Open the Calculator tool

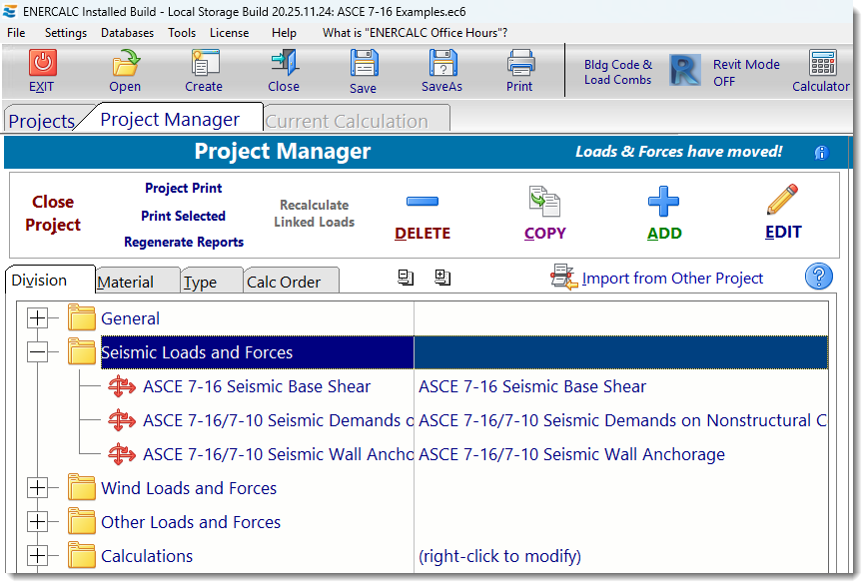[820, 70]
